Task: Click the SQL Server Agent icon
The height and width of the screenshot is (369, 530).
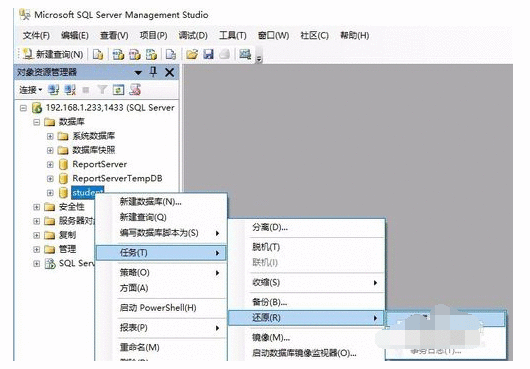Action: (50, 264)
